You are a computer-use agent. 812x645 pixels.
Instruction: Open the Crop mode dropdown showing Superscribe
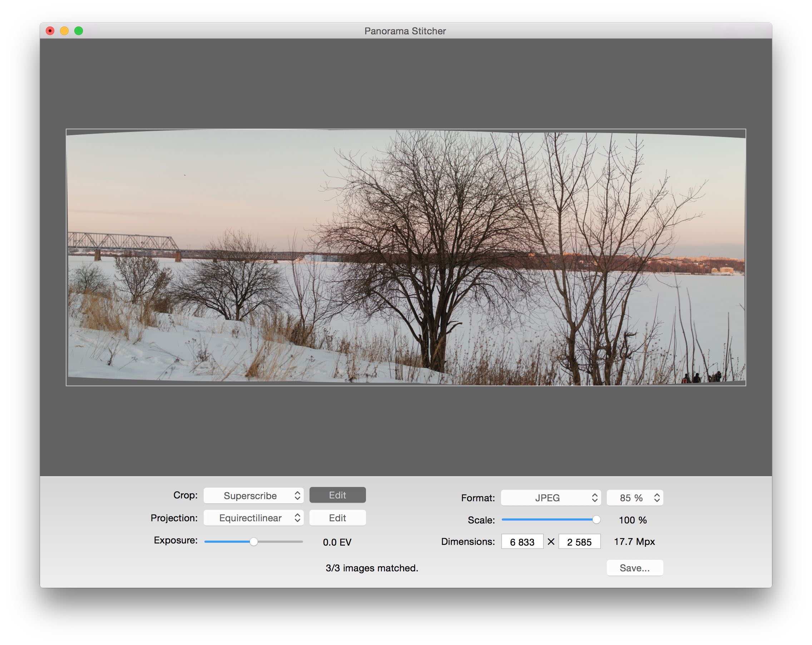coord(253,496)
